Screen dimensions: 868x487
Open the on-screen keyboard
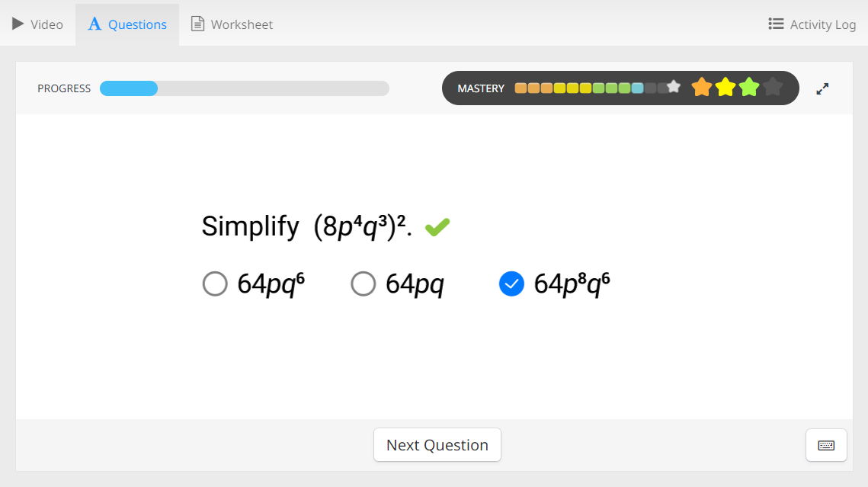click(826, 445)
